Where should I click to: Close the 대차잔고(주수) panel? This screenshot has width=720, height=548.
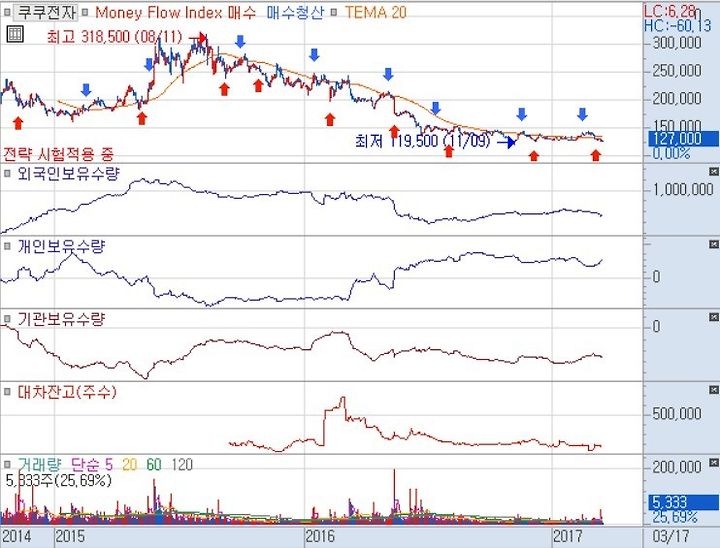click(x=713, y=390)
